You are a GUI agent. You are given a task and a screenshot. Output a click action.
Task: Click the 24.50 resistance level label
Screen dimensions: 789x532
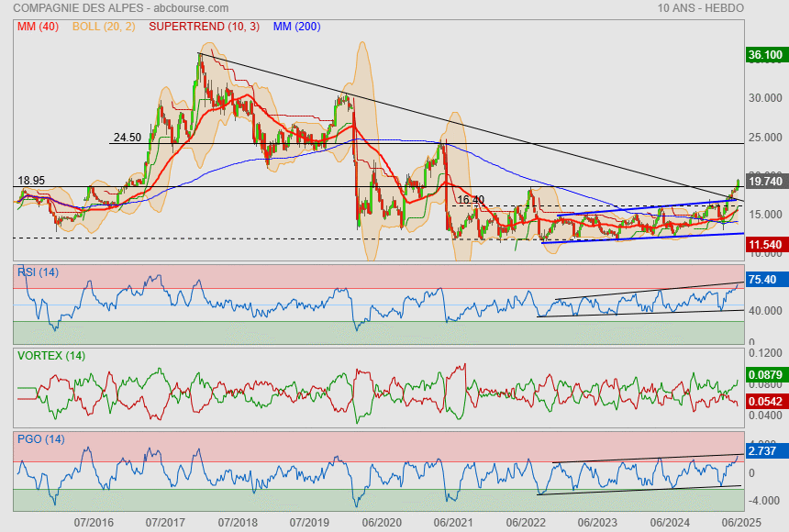click(x=128, y=138)
